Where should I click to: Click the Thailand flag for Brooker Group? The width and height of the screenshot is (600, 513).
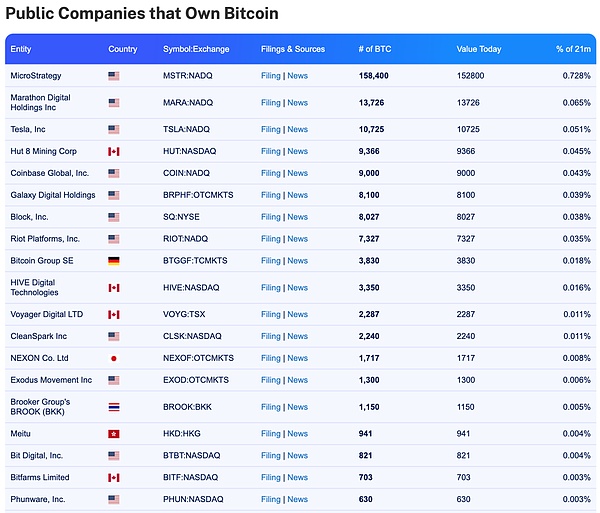point(113,407)
